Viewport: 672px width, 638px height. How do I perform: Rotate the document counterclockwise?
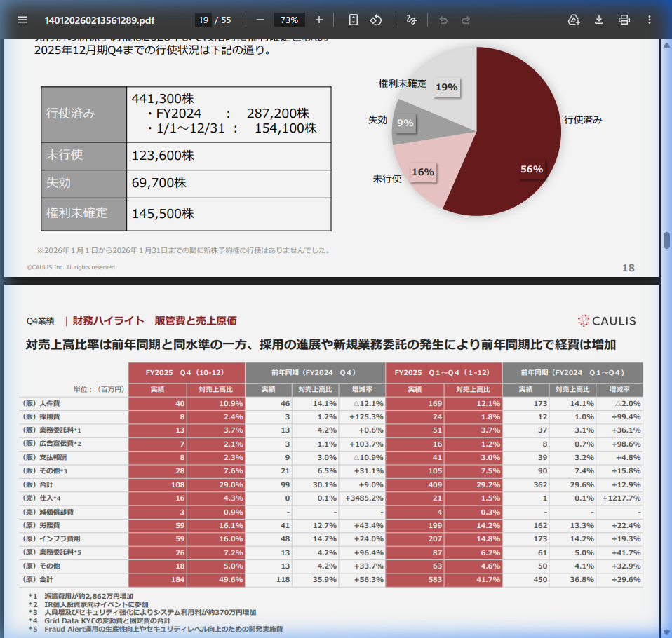[376, 20]
